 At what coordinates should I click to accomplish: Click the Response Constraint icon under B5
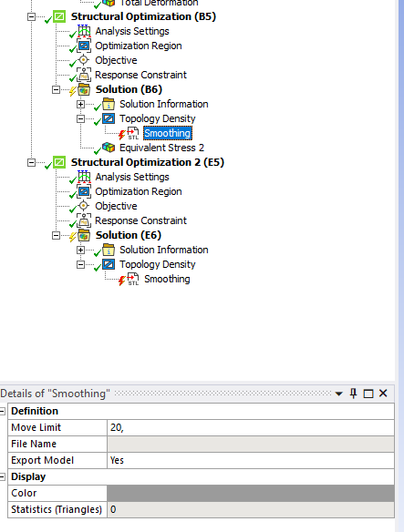[x=84, y=75]
